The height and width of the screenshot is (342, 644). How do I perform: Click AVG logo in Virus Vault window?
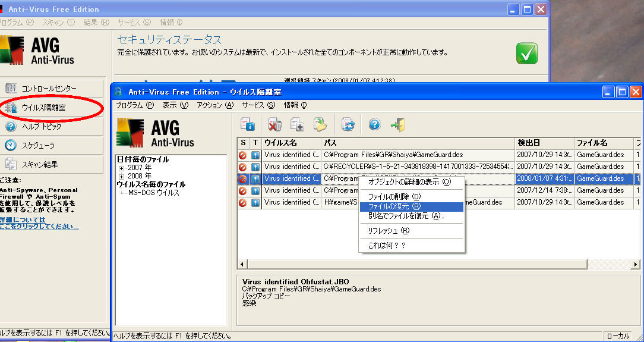point(155,133)
